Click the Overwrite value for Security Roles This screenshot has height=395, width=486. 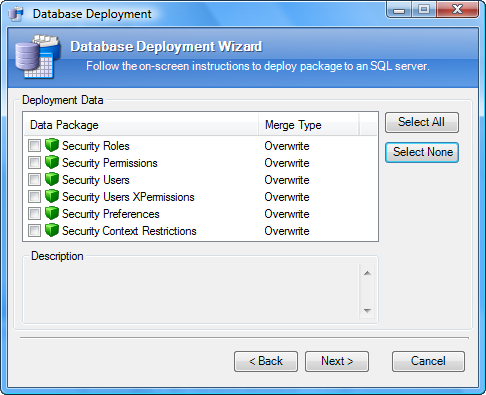click(287, 146)
